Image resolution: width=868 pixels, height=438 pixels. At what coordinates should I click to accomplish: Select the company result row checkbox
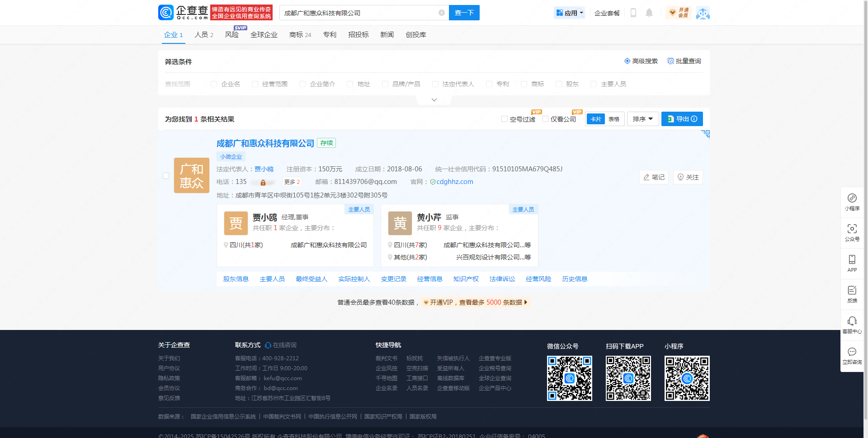coord(166,176)
